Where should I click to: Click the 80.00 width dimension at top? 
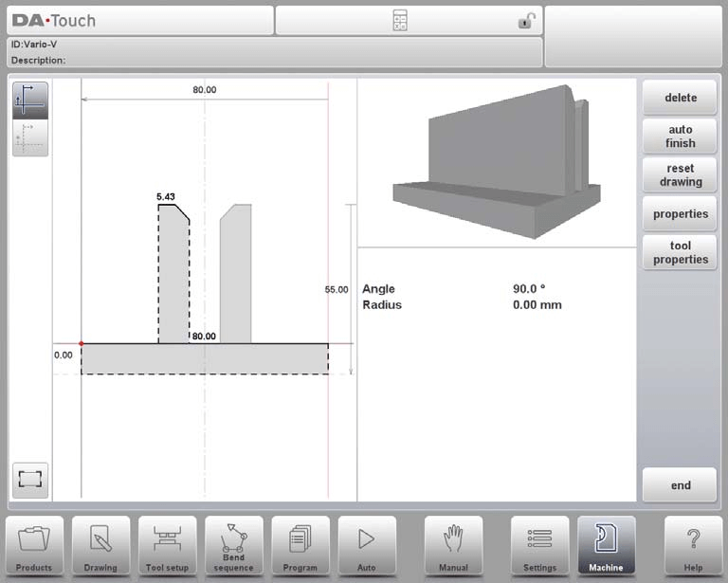(x=205, y=90)
